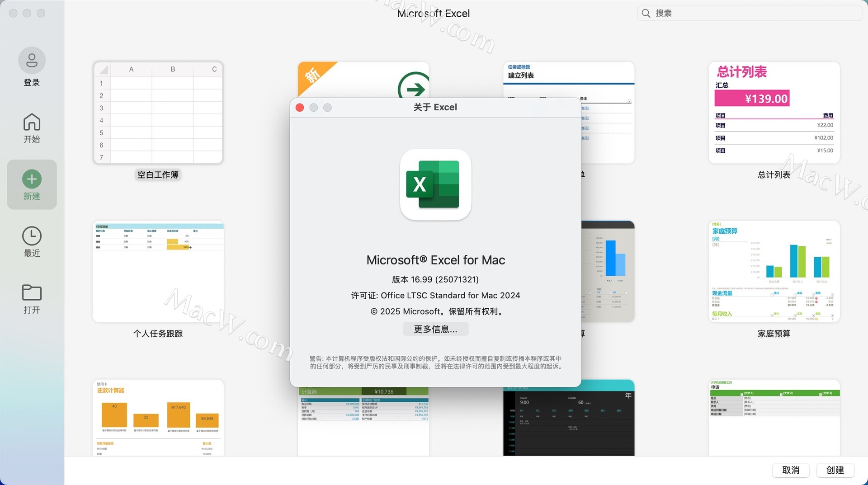Close the 关于 Excel dialog
The height and width of the screenshot is (485, 868).
point(300,107)
